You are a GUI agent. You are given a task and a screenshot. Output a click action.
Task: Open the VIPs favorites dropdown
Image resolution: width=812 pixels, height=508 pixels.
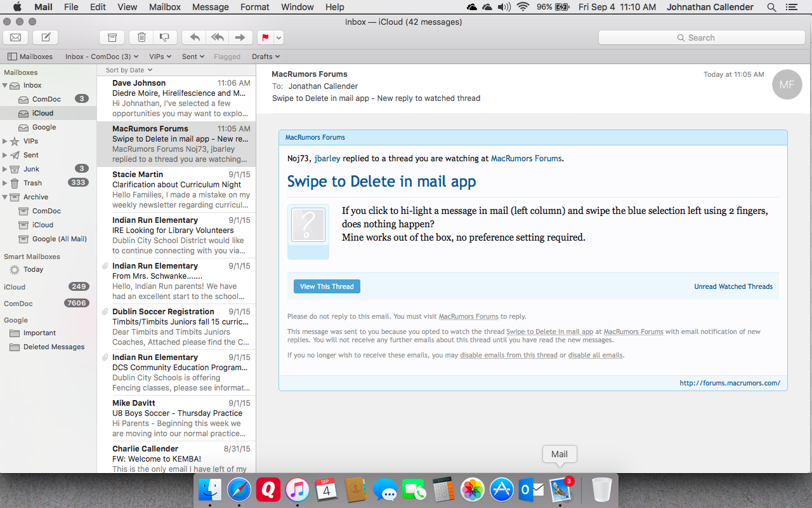click(x=160, y=57)
